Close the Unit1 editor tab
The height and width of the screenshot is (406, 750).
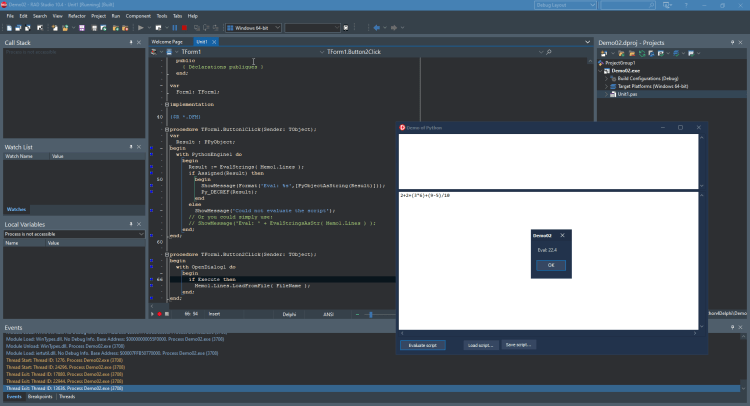(x=214, y=42)
